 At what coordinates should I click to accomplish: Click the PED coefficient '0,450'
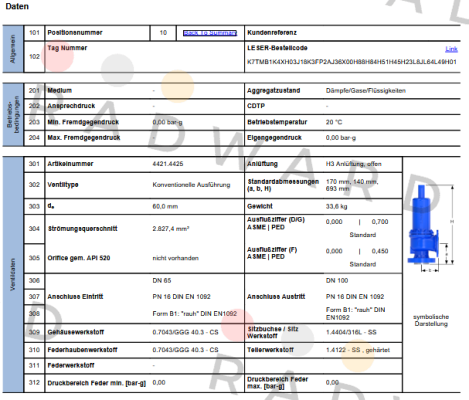click(x=380, y=251)
